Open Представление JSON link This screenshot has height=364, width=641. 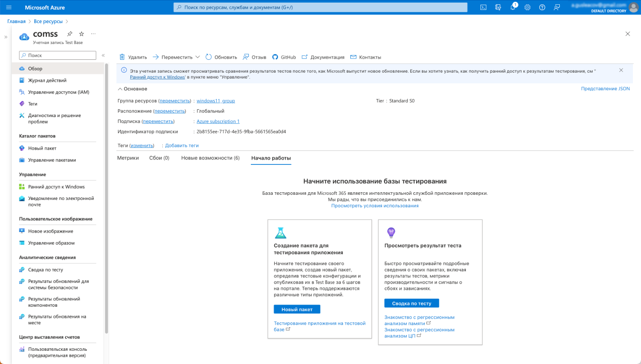click(605, 89)
